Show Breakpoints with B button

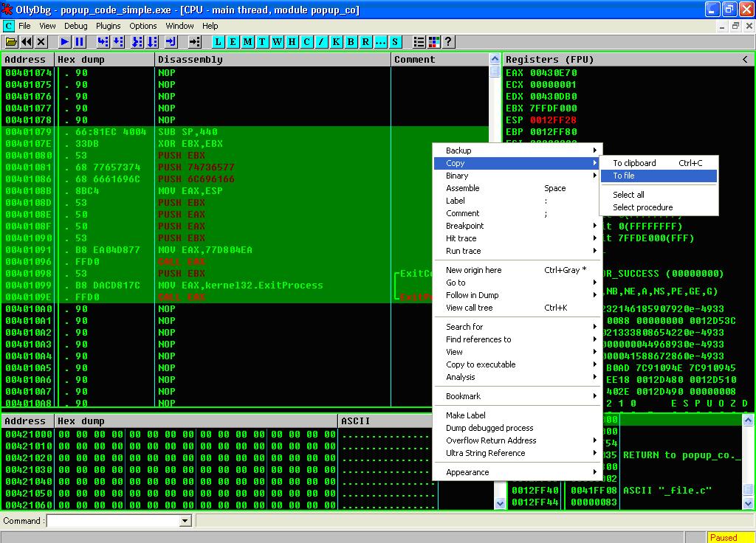pos(351,42)
